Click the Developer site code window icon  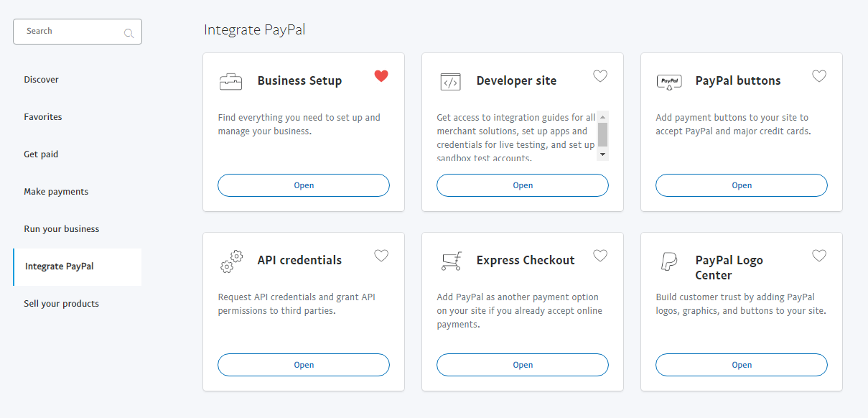(450, 82)
